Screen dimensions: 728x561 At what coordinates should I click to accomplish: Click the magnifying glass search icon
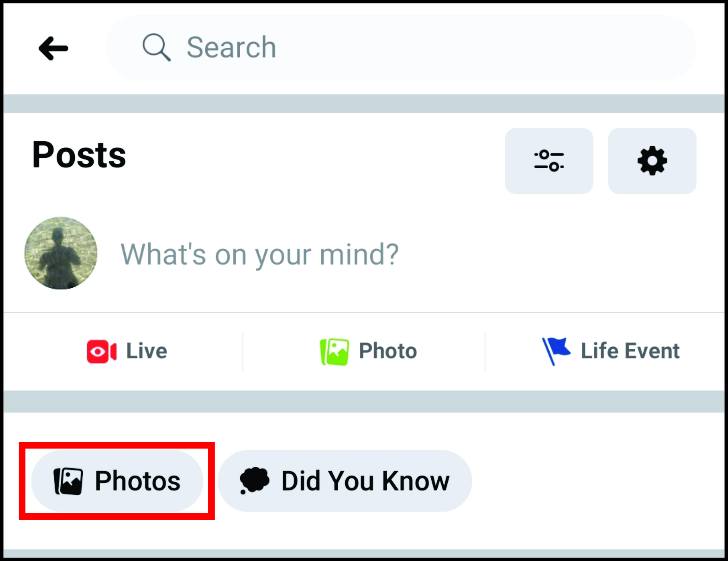pos(156,47)
